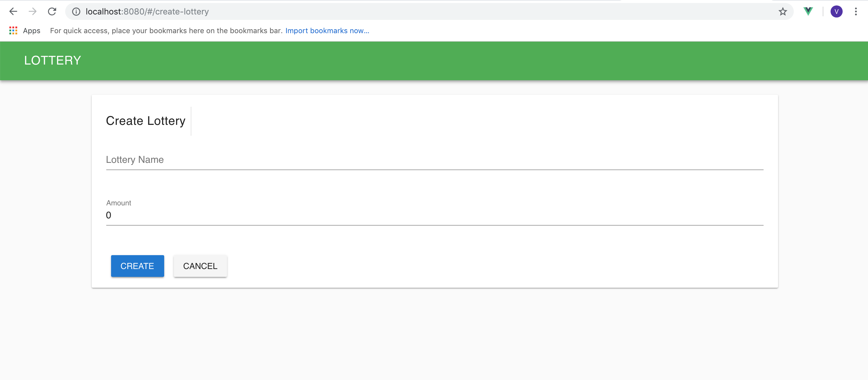Click the browser back arrow
This screenshot has height=380, width=868.
[13, 11]
